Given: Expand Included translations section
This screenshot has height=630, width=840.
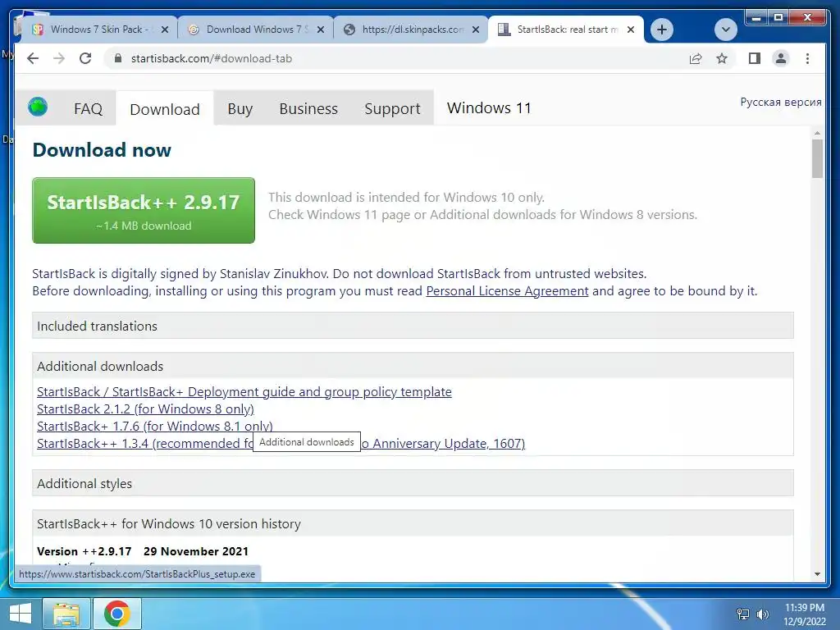Looking at the screenshot, I should point(413,326).
